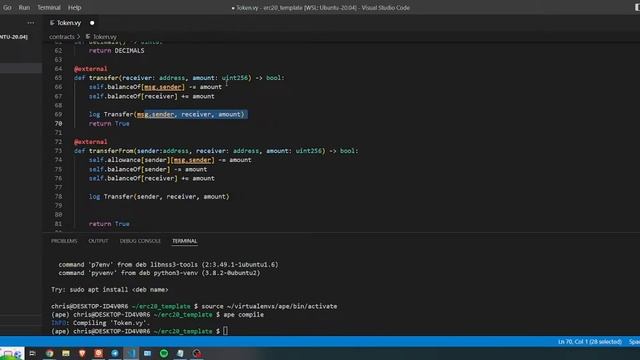Open Spotify from the taskbar
Viewport: 640px width, 360px height.
click(164, 353)
